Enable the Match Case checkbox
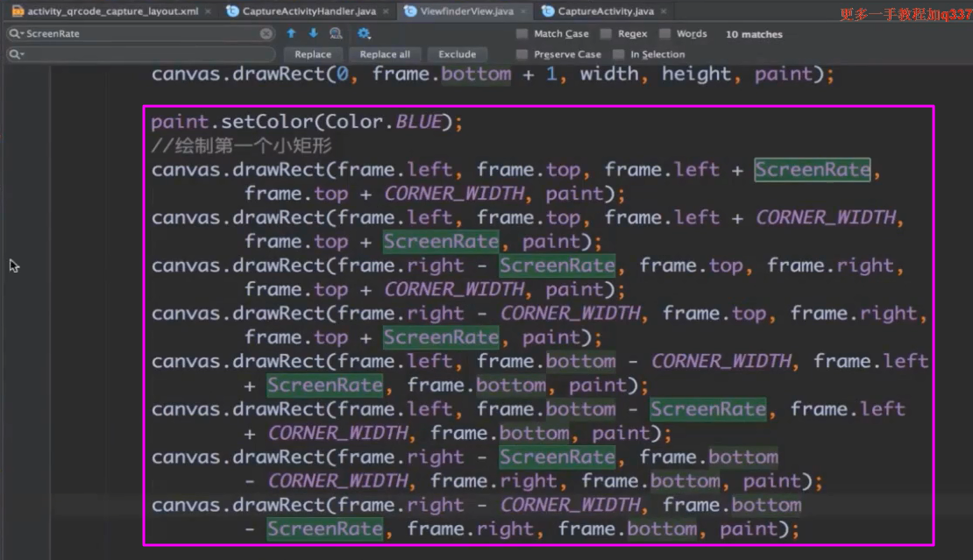 (522, 34)
